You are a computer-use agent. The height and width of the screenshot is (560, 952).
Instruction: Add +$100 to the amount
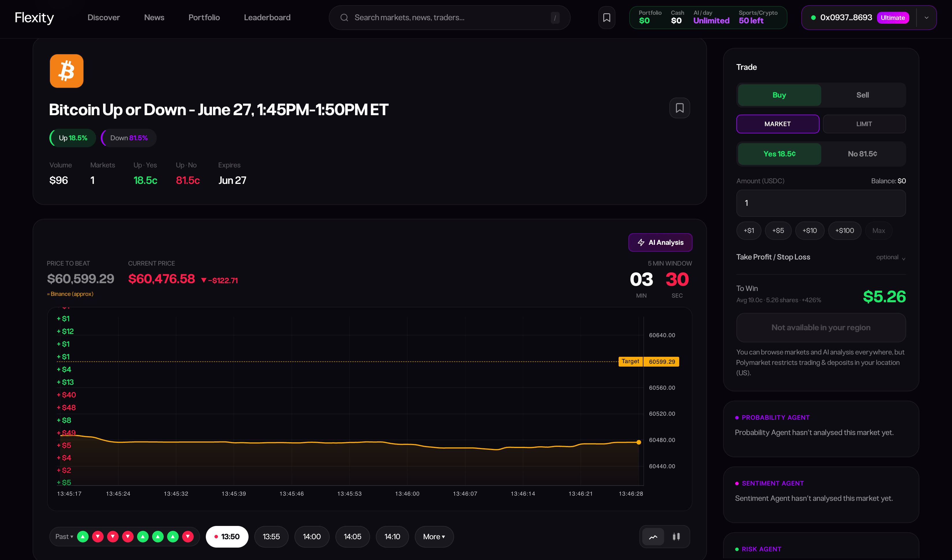click(845, 231)
